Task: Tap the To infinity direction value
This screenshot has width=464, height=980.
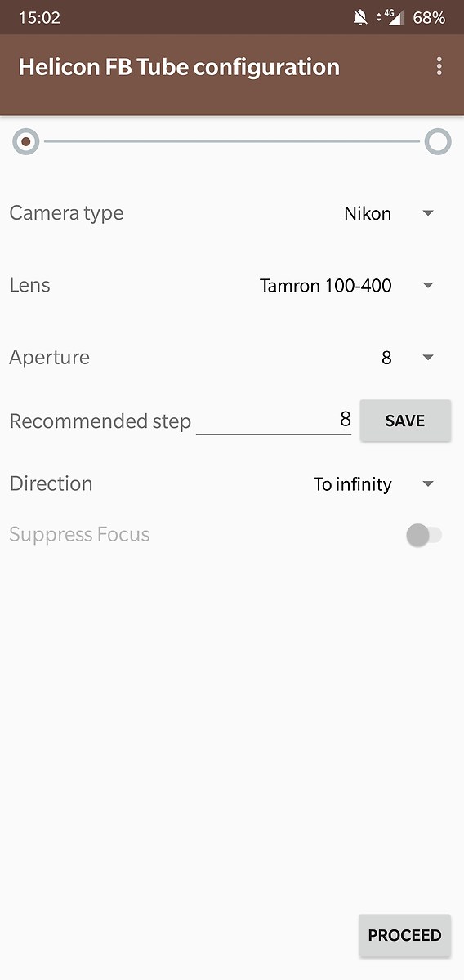Action: point(353,484)
